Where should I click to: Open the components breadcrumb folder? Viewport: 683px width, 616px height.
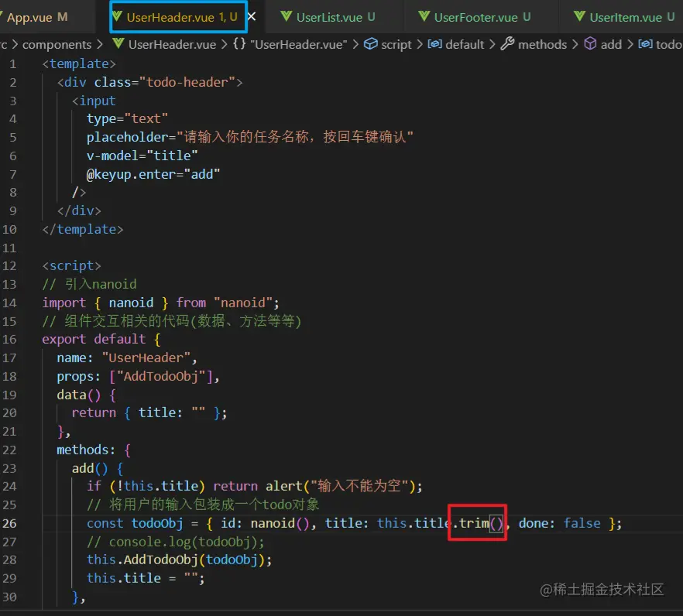pos(57,44)
